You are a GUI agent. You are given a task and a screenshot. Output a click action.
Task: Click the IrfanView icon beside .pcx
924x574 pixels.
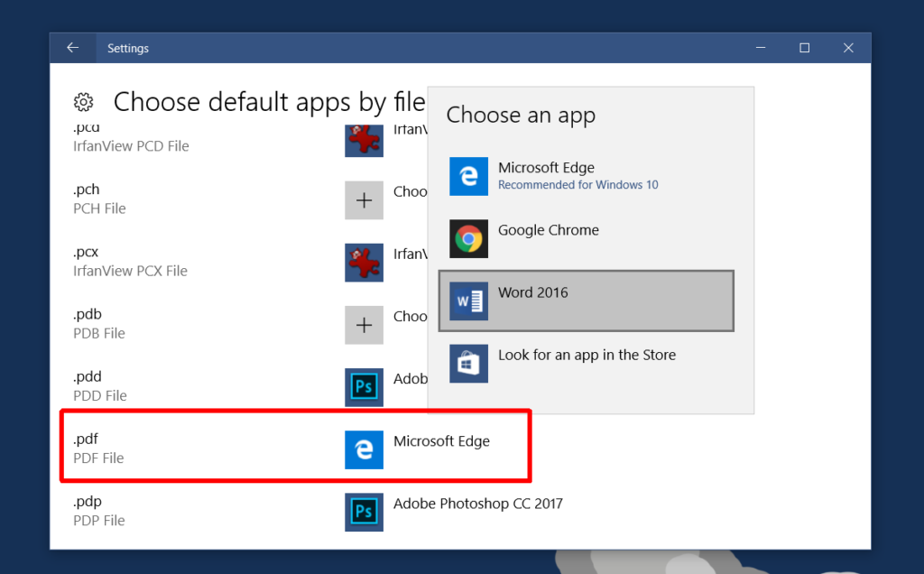click(364, 263)
